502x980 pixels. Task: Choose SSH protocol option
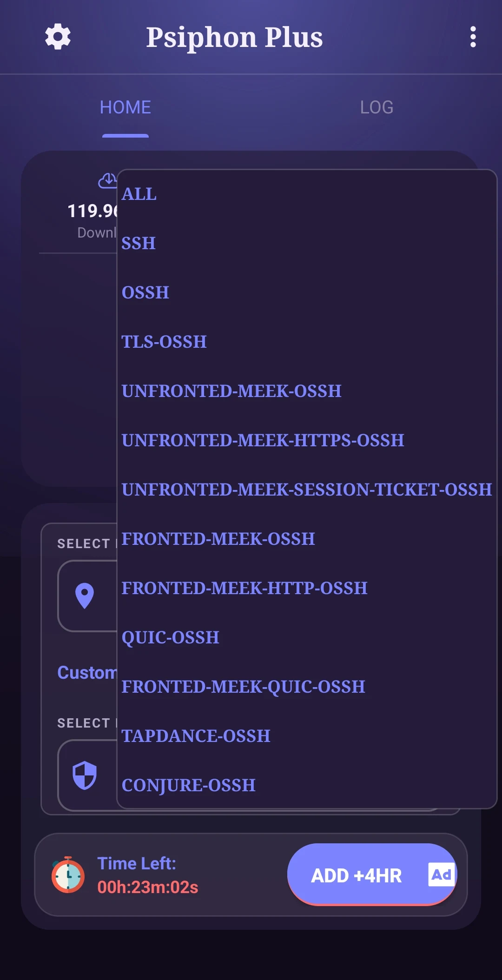coord(307,243)
